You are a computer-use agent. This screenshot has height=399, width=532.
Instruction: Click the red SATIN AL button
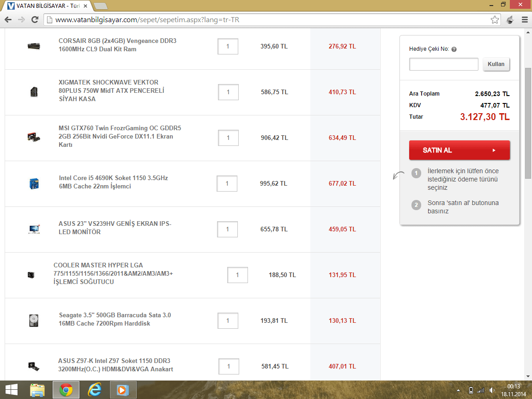[x=459, y=150]
